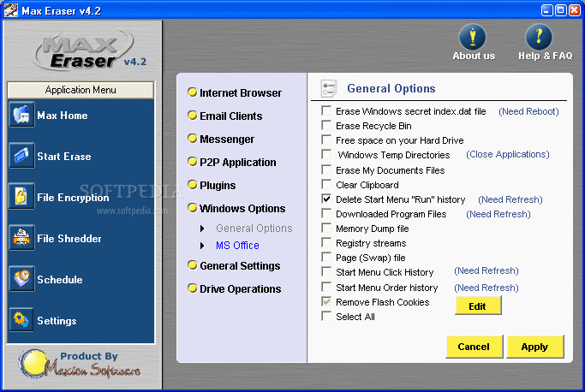Viewport: 585px width, 392px height.
Task: Enable Free space on your Hard Drive
Action: [326, 140]
